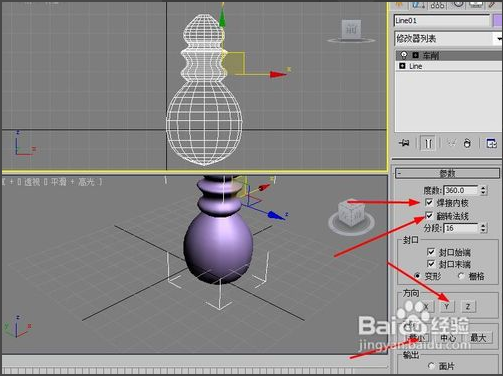Click the Pin Stack icon

[404, 144]
